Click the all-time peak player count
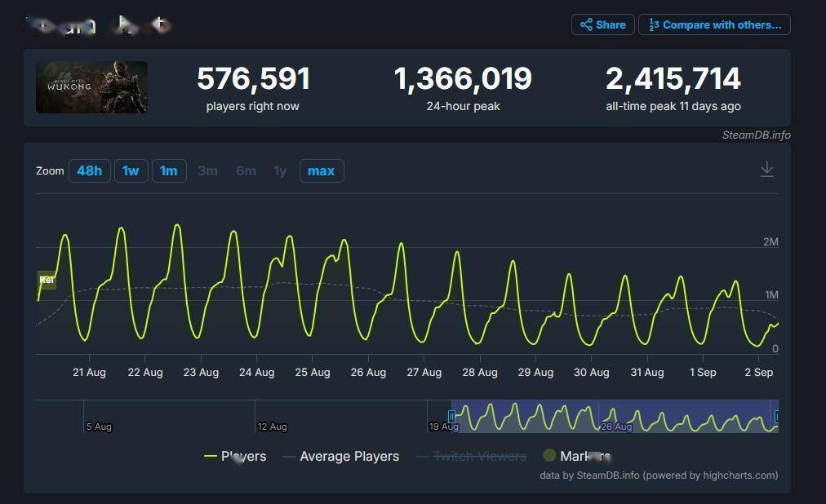The image size is (826, 504). (x=673, y=79)
